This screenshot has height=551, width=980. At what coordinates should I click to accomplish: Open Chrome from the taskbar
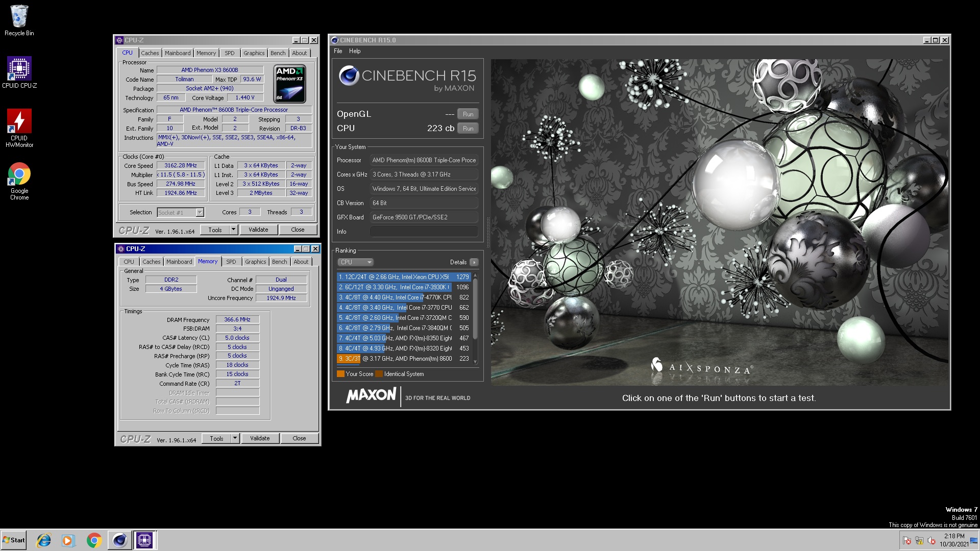(x=94, y=540)
